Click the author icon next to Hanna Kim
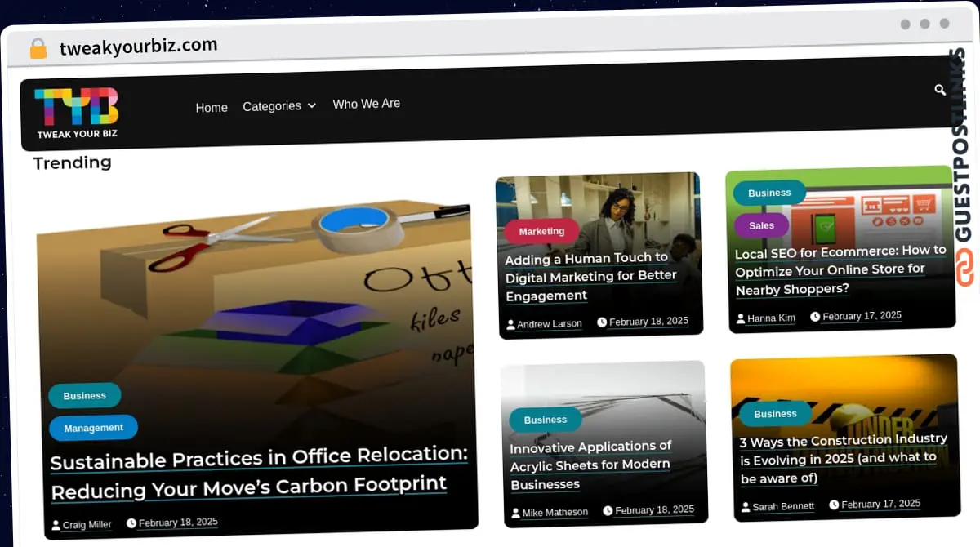 (x=740, y=318)
